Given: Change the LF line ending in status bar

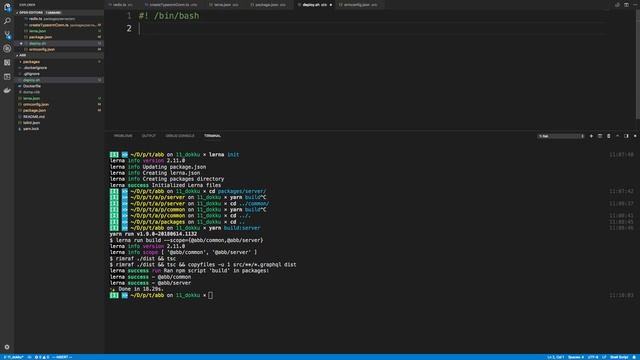Looking at the screenshot, I should point(604,357).
